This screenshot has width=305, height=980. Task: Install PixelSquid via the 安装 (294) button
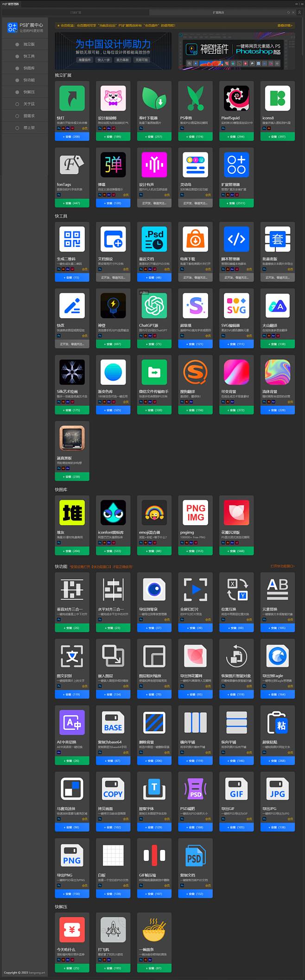(236, 137)
